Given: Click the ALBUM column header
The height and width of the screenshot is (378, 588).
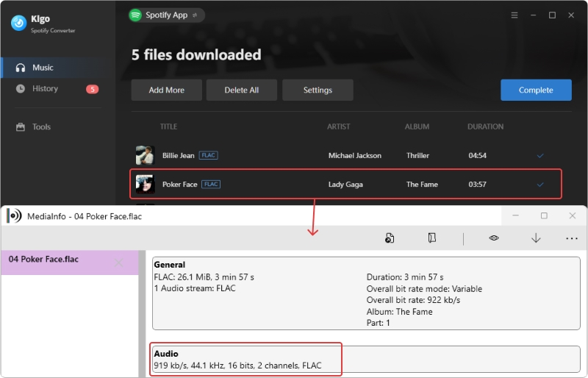Looking at the screenshot, I should coord(417,126).
